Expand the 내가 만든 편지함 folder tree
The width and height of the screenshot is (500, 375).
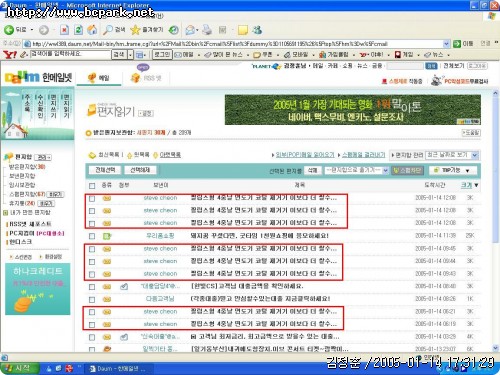tap(5, 213)
